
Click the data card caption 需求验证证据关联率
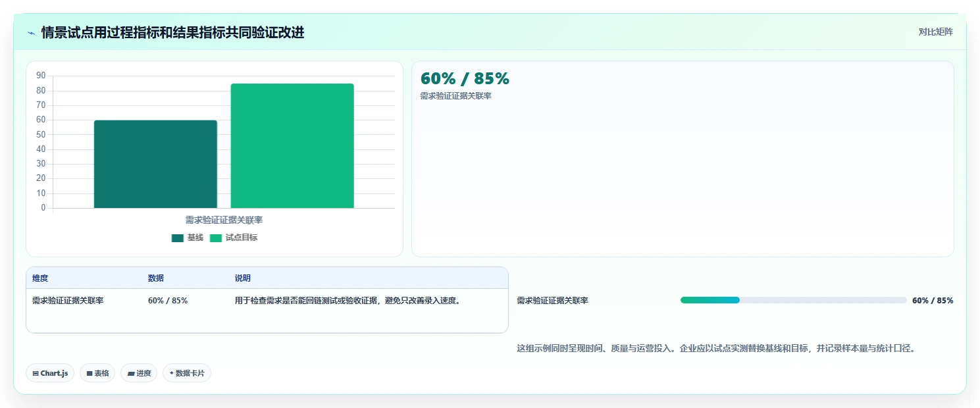pyautogui.click(x=456, y=96)
